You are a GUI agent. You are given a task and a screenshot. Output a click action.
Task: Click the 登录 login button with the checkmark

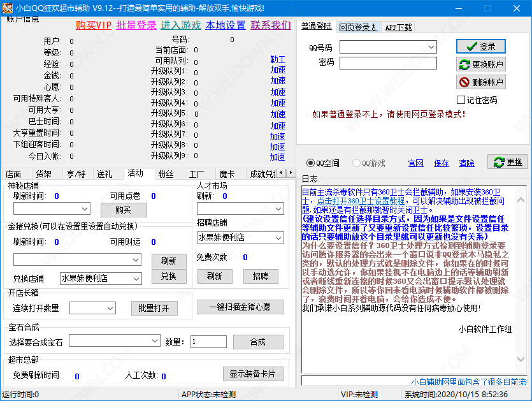pyautogui.click(x=481, y=47)
